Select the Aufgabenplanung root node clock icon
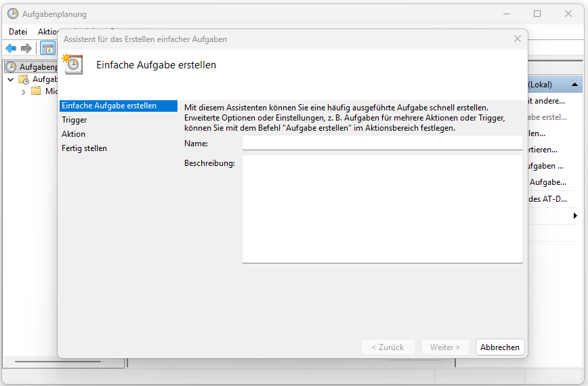Image resolution: width=588 pixels, height=386 pixels. pos(11,67)
